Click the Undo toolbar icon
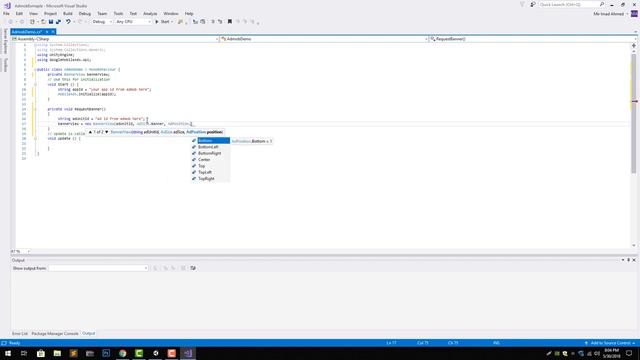The height and width of the screenshot is (360, 640). tap(68, 22)
